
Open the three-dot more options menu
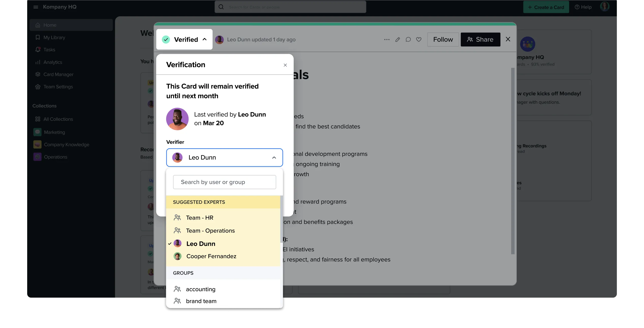pyautogui.click(x=387, y=40)
